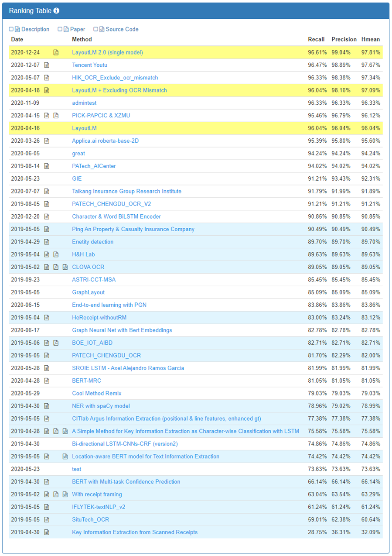Open the paper icon for BOE_IOT_AIBD
Image resolution: width=392 pixels, height=556 pixels.
coord(56,343)
